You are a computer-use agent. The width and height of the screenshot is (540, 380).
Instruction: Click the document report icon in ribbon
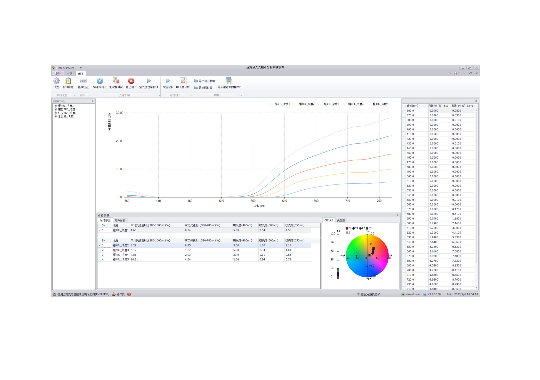click(183, 81)
